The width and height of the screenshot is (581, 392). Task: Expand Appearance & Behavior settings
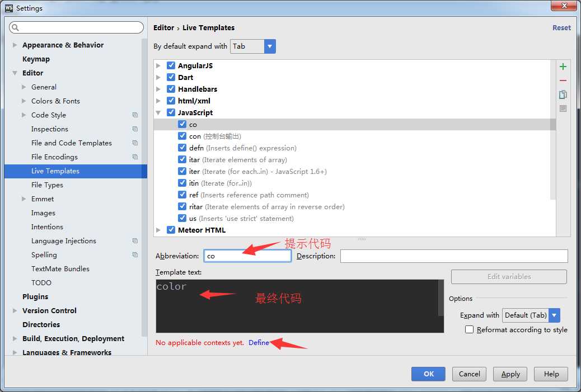coord(15,45)
